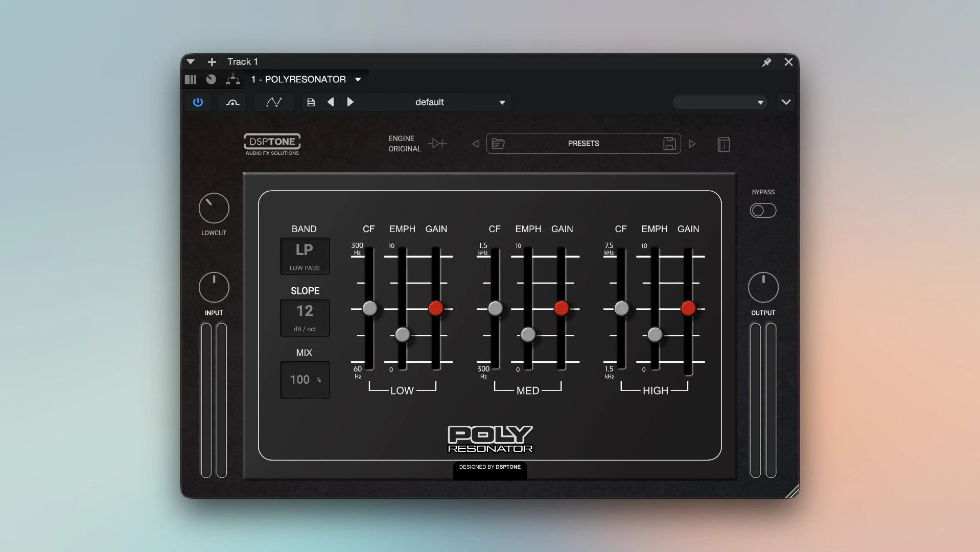
Task: Click the LP LOW PASS band selector
Action: point(305,256)
